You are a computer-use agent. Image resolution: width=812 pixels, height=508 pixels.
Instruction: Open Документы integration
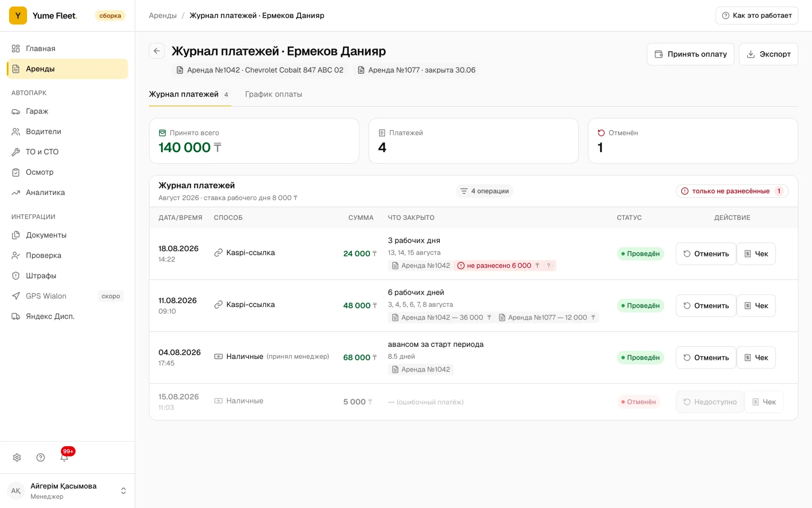point(68,235)
